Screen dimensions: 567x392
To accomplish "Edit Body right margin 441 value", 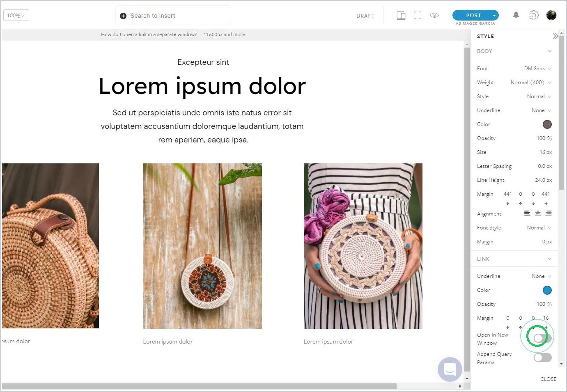I will pos(546,194).
